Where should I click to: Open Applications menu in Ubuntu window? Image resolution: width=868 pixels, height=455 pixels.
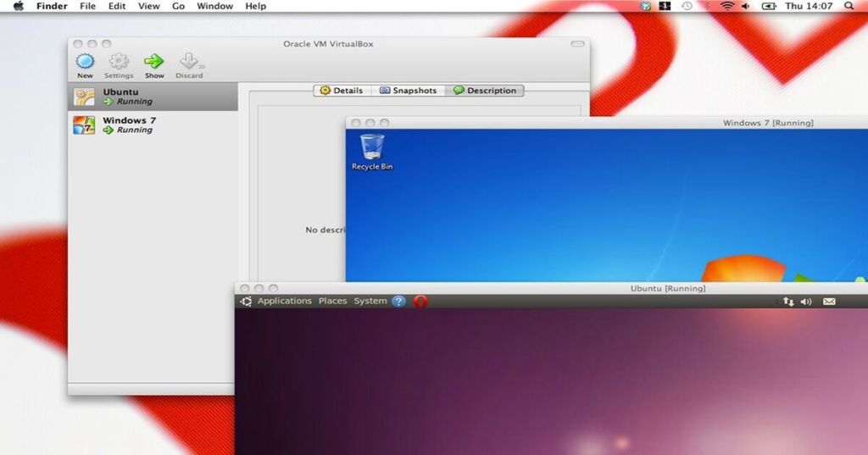pyautogui.click(x=285, y=301)
